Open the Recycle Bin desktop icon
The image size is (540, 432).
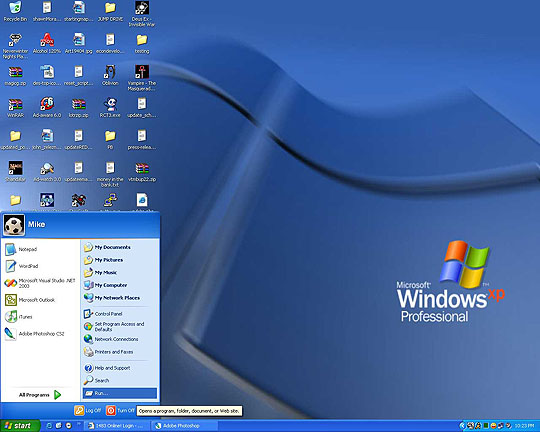(15, 11)
